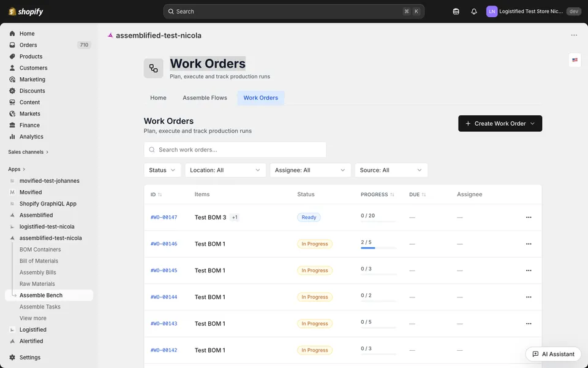The width and height of the screenshot is (588, 368).
Task: Open the Assignee: All dropdown
Action: 310,170
